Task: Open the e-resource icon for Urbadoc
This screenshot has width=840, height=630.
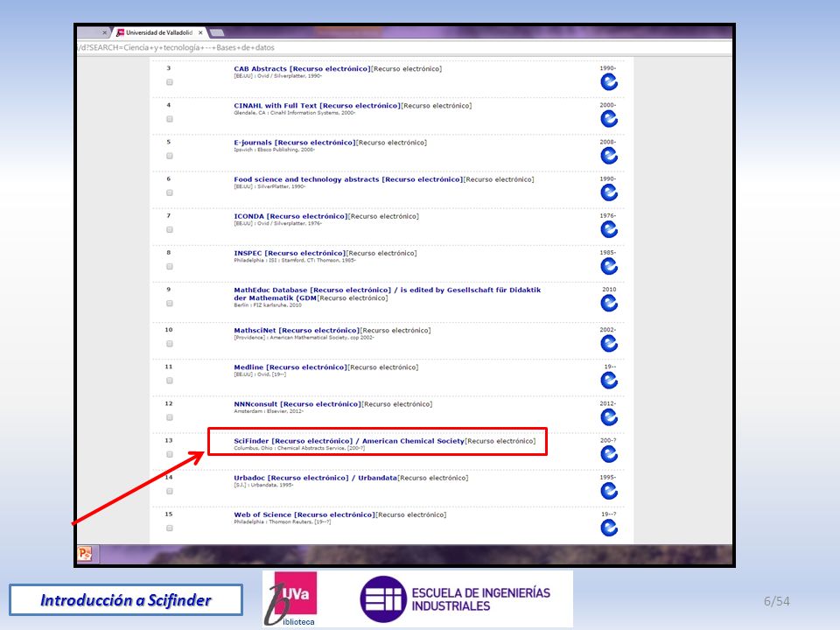Action: point(609,491)
